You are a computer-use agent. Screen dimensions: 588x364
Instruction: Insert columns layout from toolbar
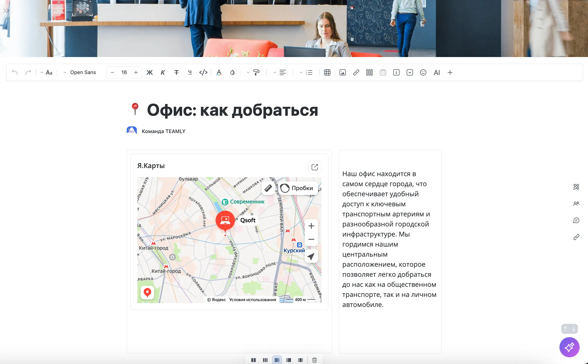[369, 73]
